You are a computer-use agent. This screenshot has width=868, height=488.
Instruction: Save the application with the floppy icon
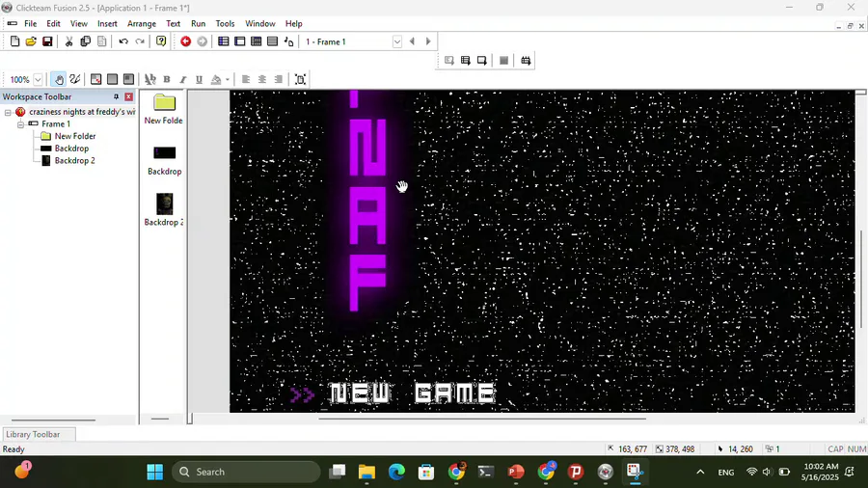[47, 41]
